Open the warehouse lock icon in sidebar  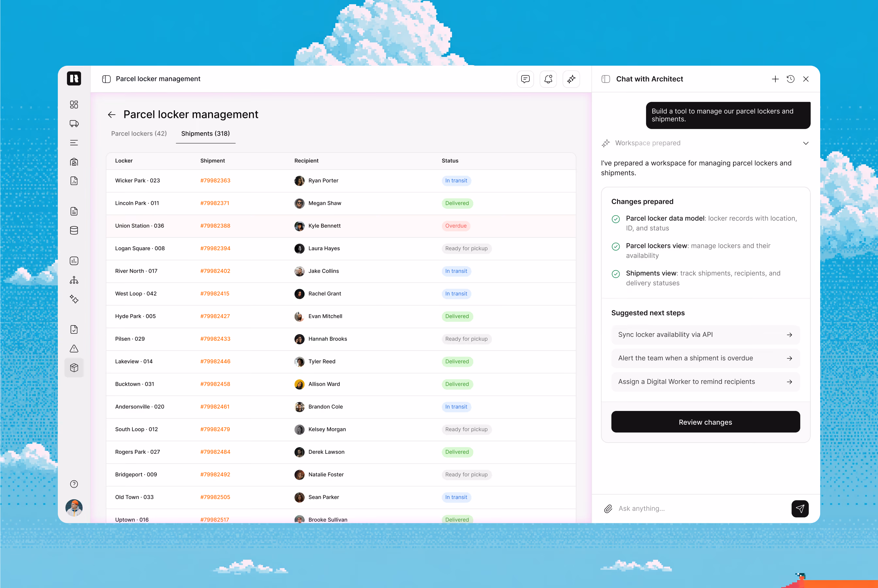coord(74,162)
